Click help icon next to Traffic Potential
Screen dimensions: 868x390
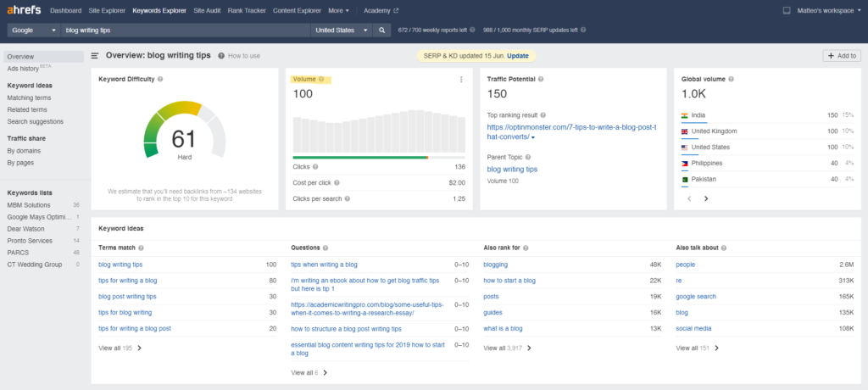click(540, 79)
